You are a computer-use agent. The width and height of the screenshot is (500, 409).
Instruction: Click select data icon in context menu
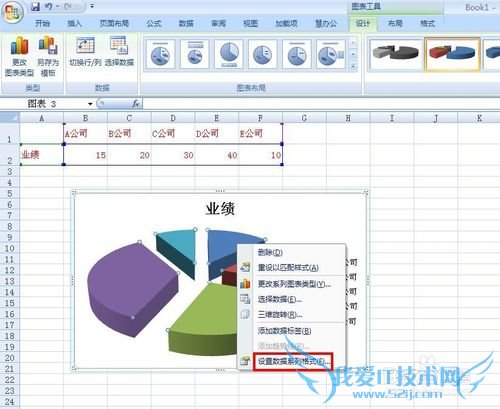[x=245, y=299]
